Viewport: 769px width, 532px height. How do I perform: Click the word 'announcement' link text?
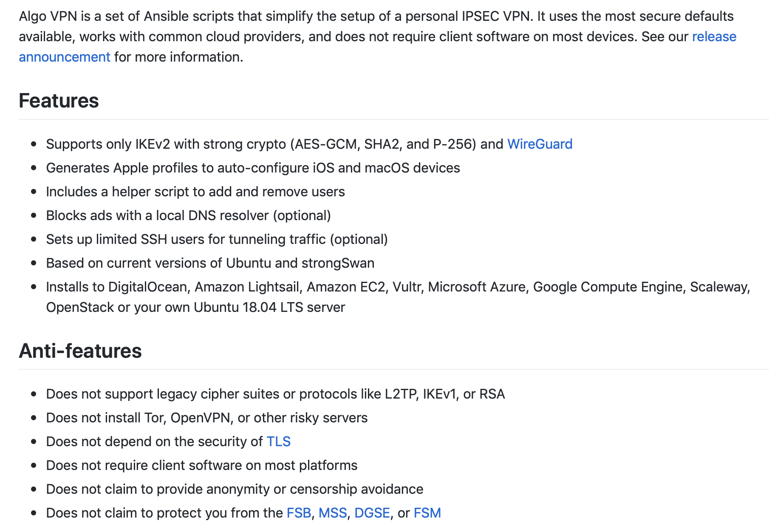[x=65, y=57]
